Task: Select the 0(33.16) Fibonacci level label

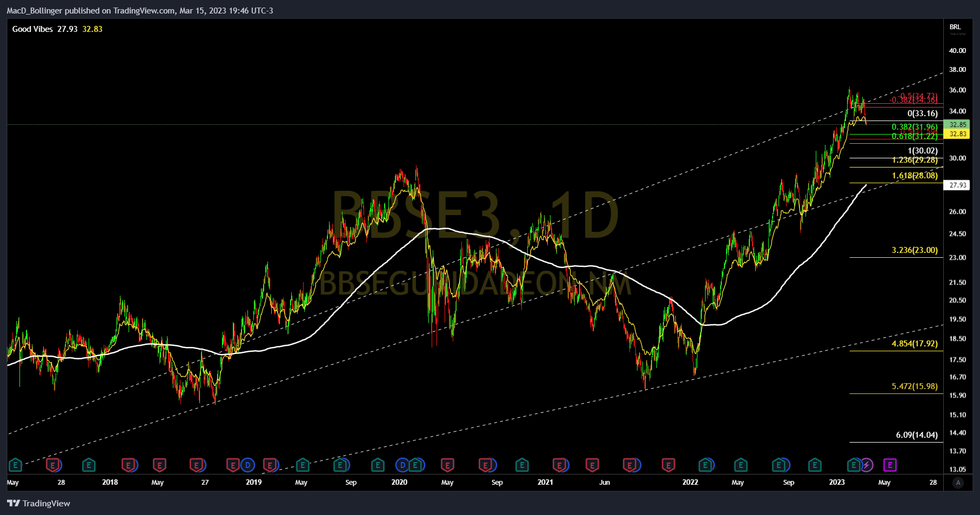Action: (922, 113)
